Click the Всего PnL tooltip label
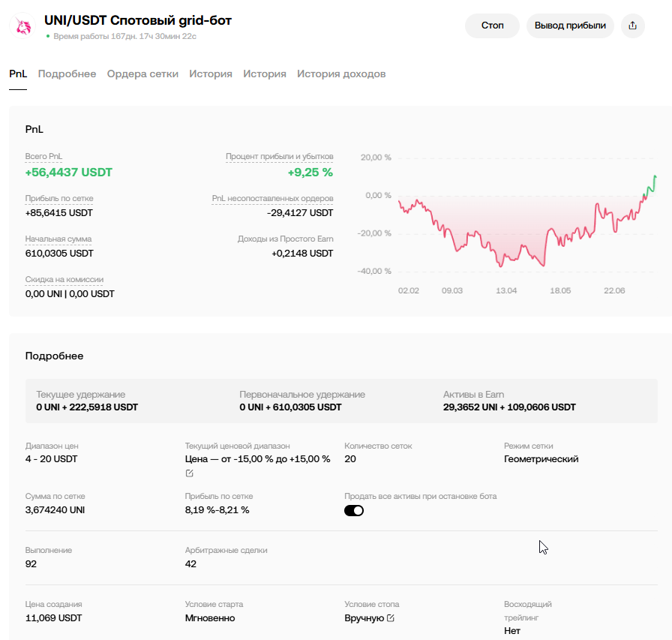The height and width of the screenshot is (640, 672). pyautogui.click(x=43, y=157)
